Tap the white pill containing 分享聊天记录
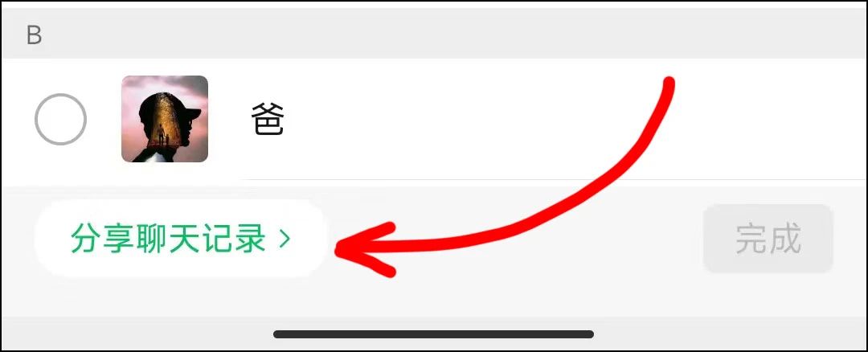Viewport: 868px width, 352px height. [181, 239]
